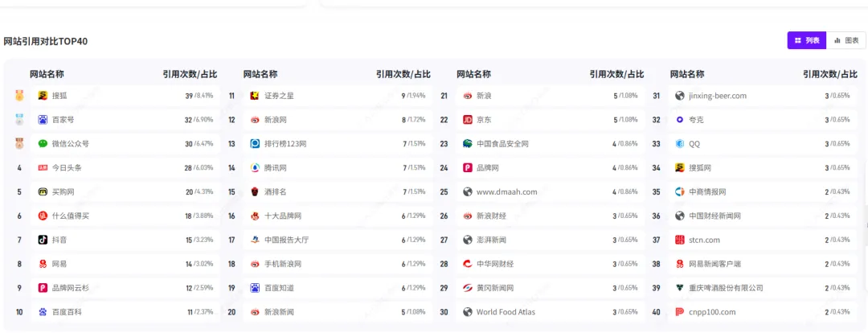Click the 32 /6.90% citation value

tap(199, 120)
